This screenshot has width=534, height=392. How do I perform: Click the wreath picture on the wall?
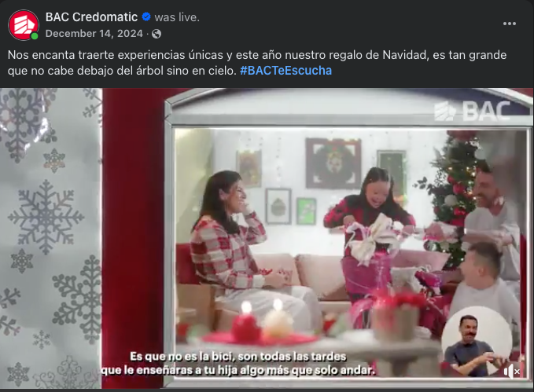point(333,163)
